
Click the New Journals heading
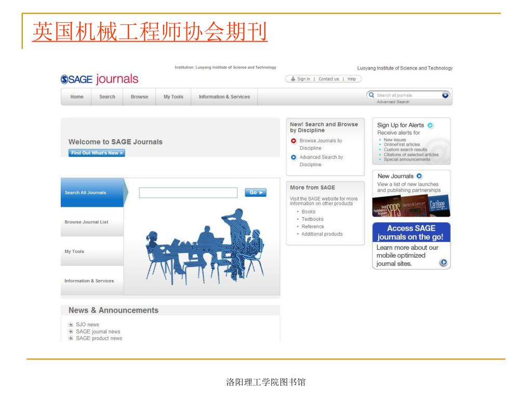[395, 176]
